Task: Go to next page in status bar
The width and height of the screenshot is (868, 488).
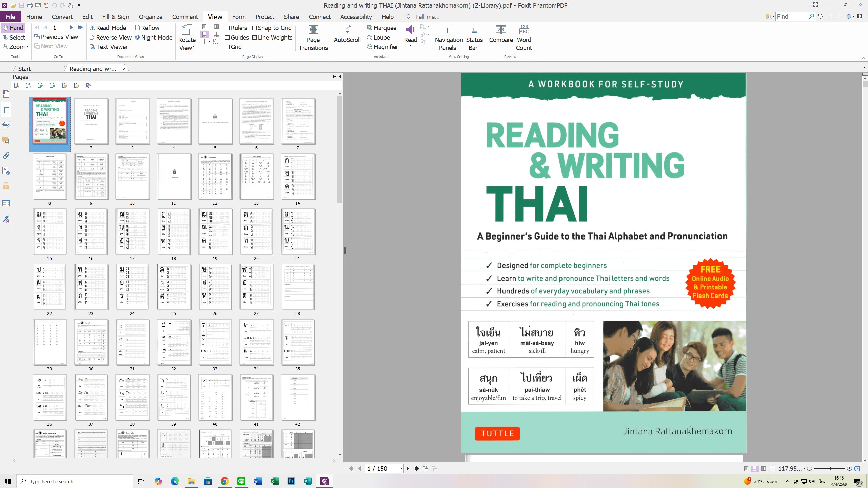Action: tap(408, 468)
